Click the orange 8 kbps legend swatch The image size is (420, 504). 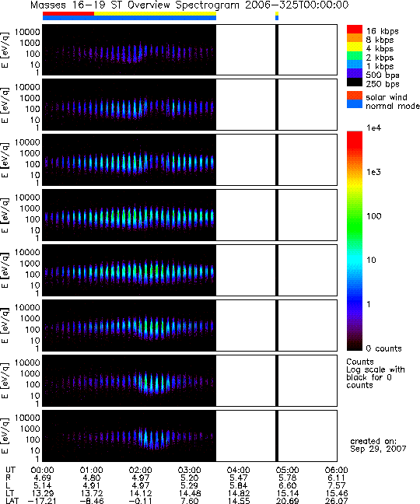(355, 38)
